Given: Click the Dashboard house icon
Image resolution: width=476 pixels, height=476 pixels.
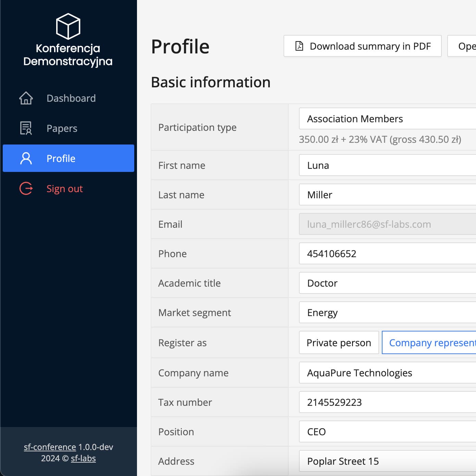Looking at the screenshot, I should click(26, 98).
